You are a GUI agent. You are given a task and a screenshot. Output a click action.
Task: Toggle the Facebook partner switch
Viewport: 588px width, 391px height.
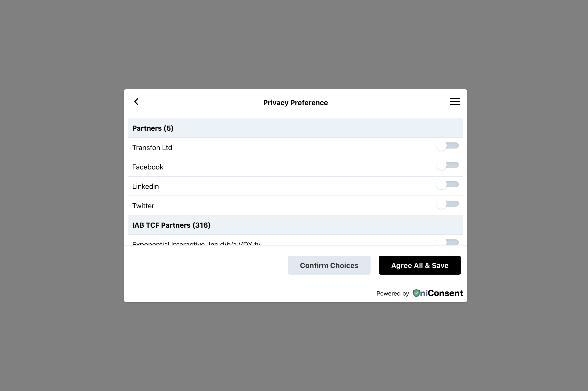point(447,165)
